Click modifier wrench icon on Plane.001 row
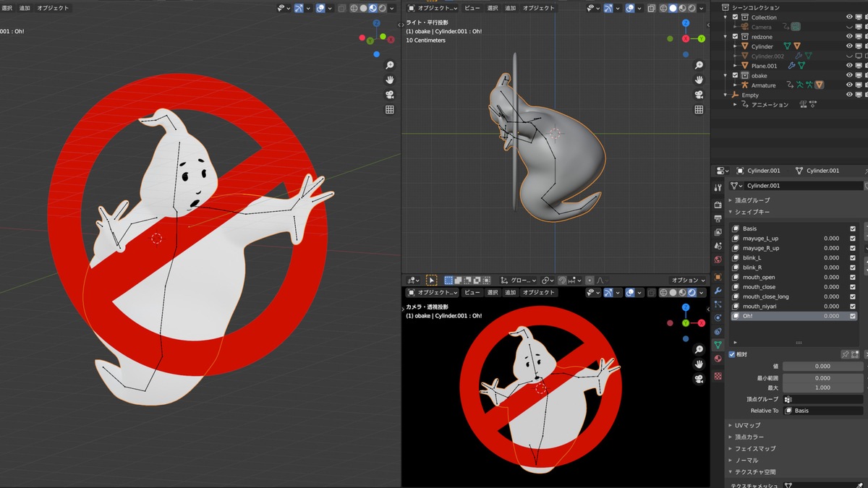 pyautogui.click(x=791, y=66)
